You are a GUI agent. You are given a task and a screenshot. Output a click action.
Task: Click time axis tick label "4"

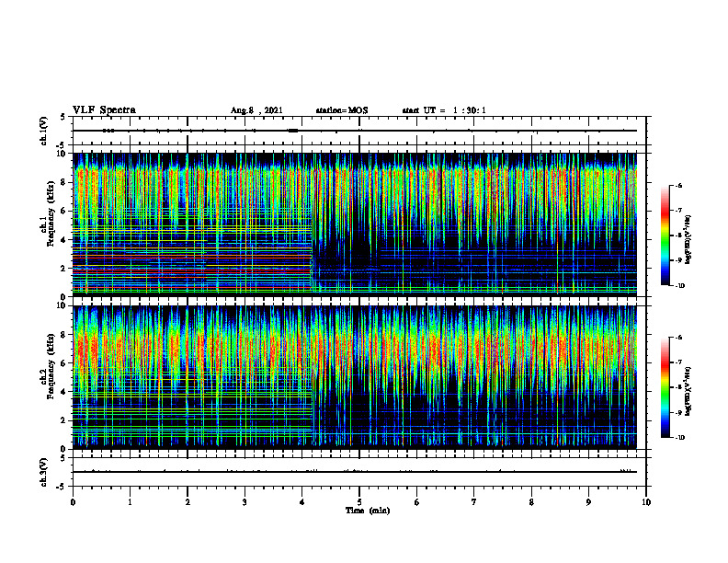click(302, 502)
